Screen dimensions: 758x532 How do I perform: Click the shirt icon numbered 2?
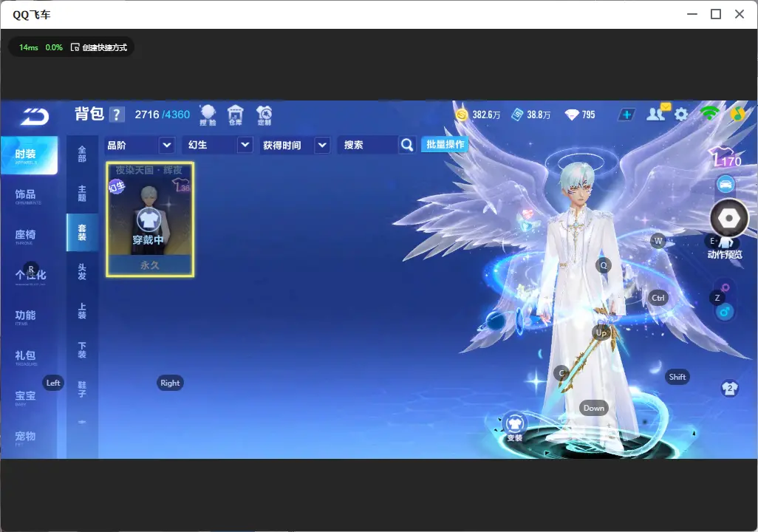(729, 388)
